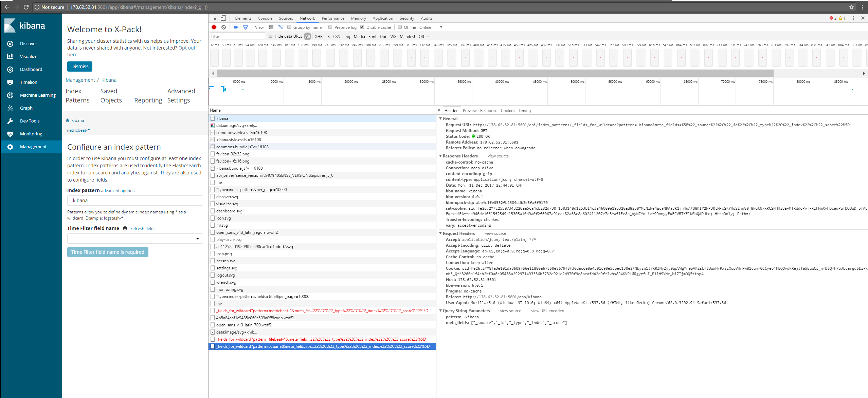Click the Dismiss button
The width and height of the screenshot is (868, 398).
[80, 67]
